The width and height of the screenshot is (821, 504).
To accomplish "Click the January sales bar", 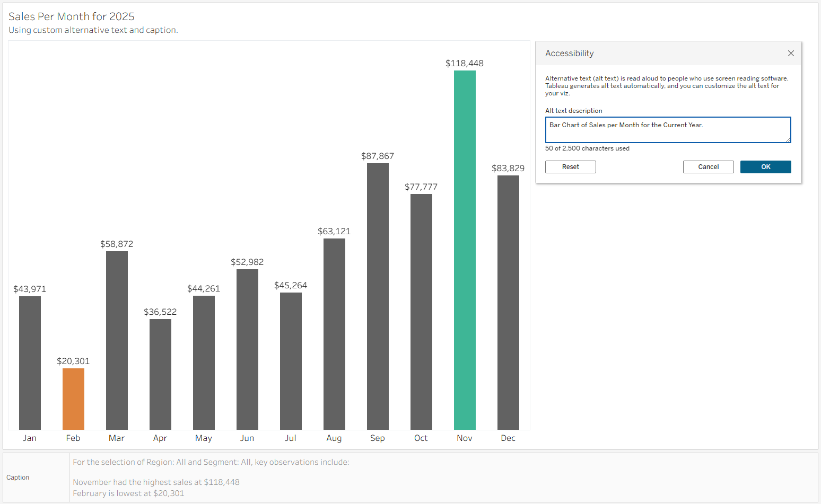I will coord(30,362).
